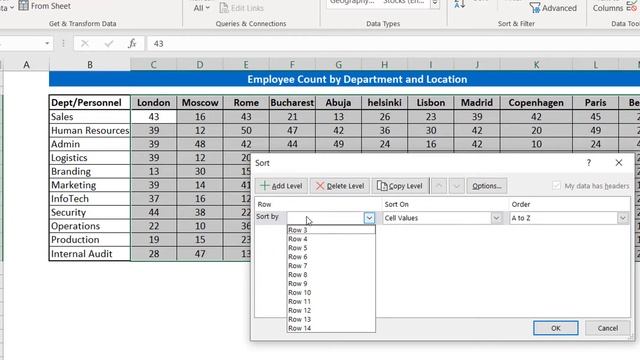Choose Row 7 from the list

331,266
